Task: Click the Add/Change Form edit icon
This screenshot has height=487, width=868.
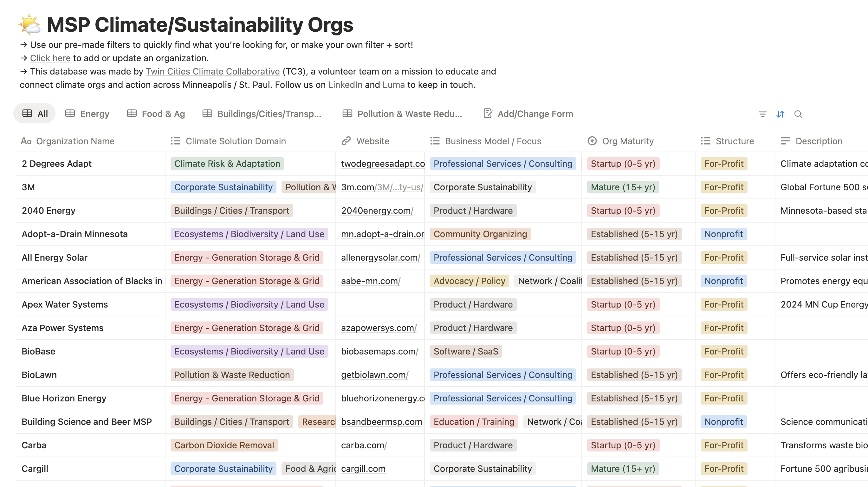Action: 488,114
